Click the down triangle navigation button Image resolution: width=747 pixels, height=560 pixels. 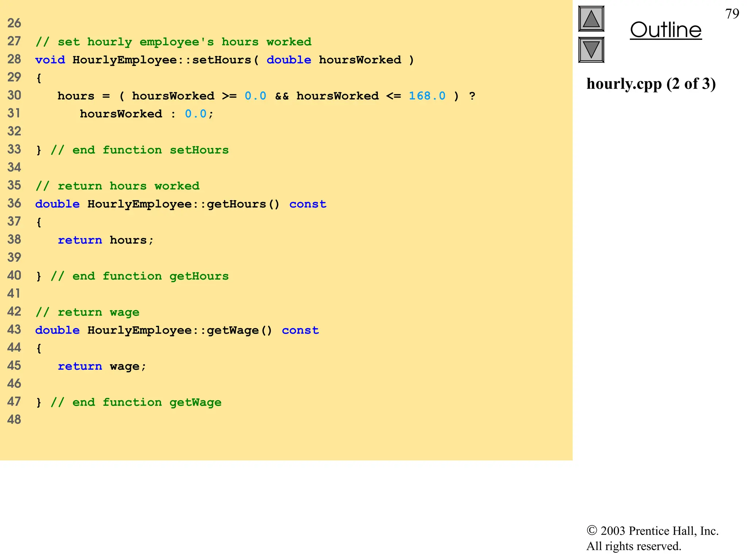[591, 50]
